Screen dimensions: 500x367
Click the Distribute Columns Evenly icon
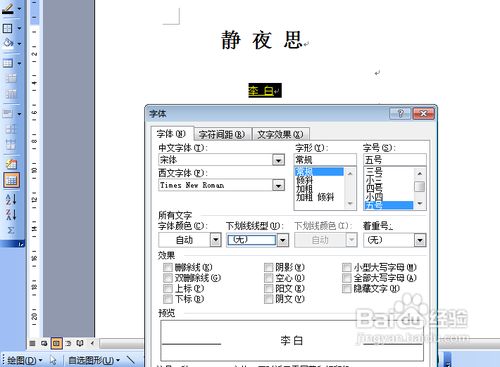[x=11, y=145]
